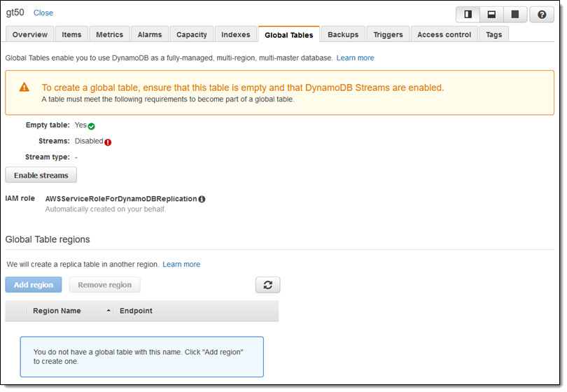Open the Items tab
The width and height of the screenshot is (567, 392).
[71, 35]
